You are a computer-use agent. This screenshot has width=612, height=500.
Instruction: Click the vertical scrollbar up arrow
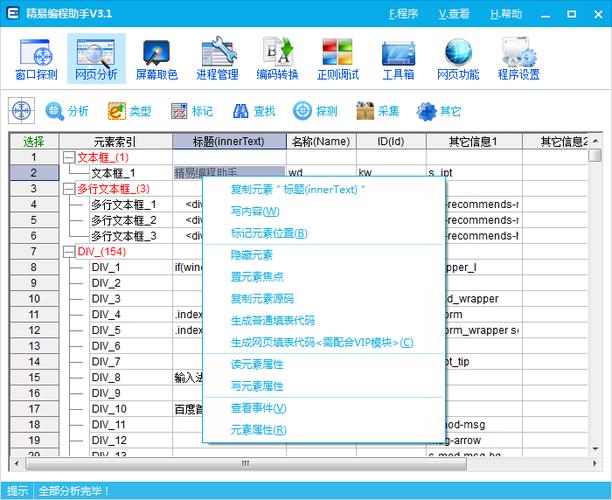click(595, 141)
